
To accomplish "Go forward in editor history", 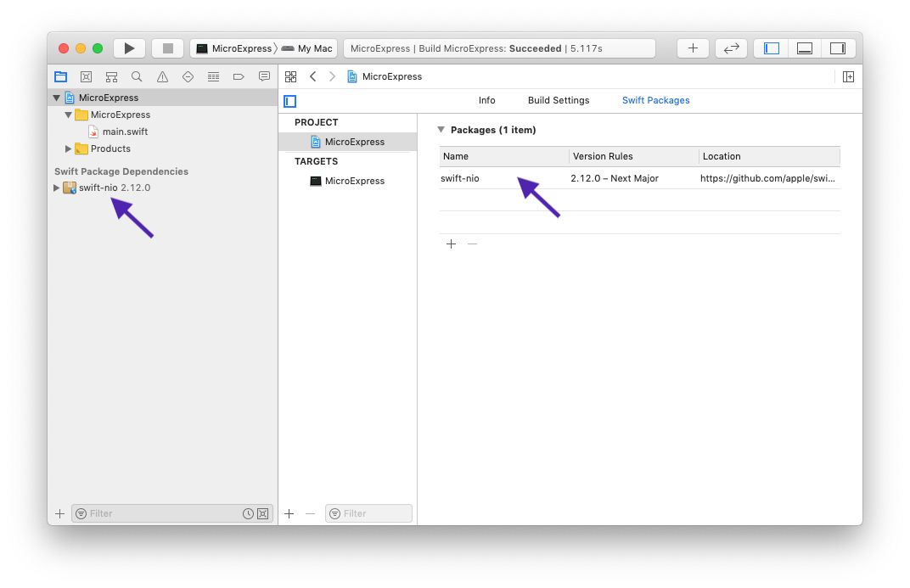I will click(x=332, y=76).
